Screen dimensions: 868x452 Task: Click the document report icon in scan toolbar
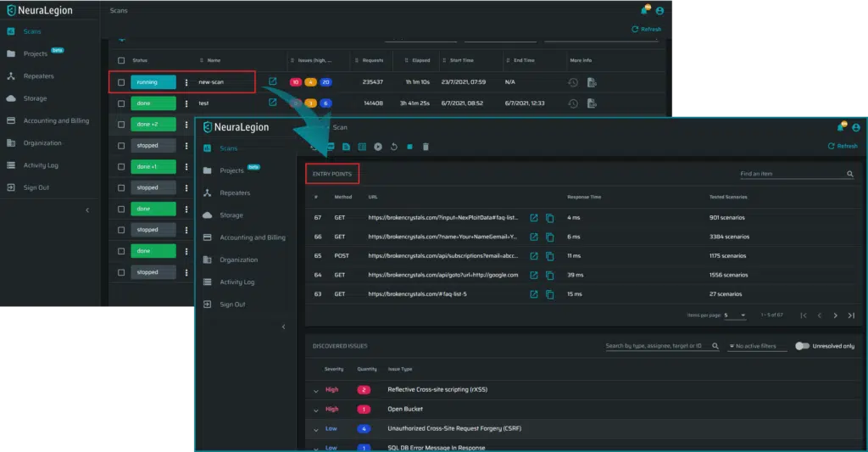(346, 147)
